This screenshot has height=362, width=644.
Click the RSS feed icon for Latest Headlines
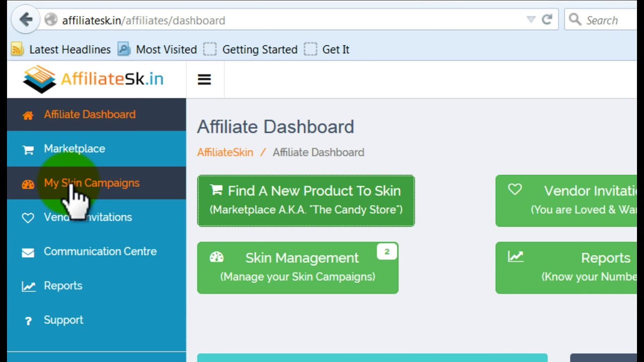click(x=18, y=49)
